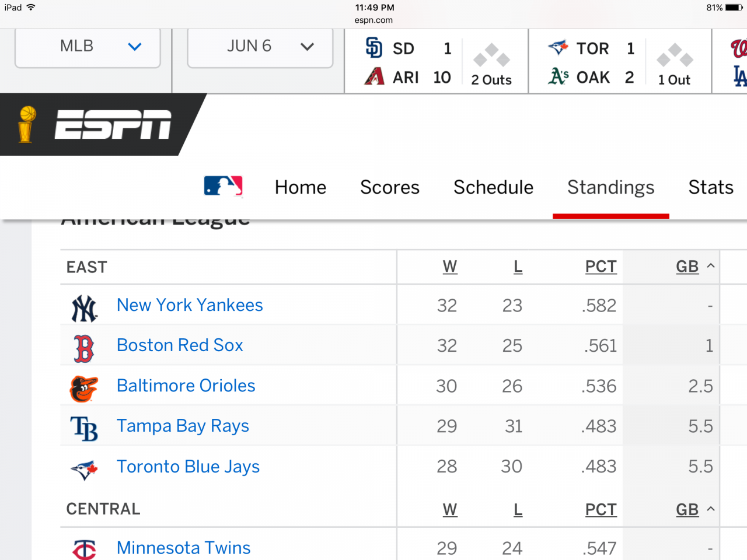Screen dimensions: 747x560
Task: Open the SD vs ARI game score
Action: (x=437, y=62)
